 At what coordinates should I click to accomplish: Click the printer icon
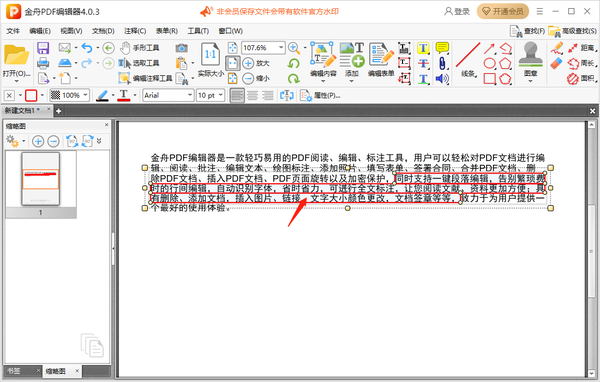(x=43, y=63)
